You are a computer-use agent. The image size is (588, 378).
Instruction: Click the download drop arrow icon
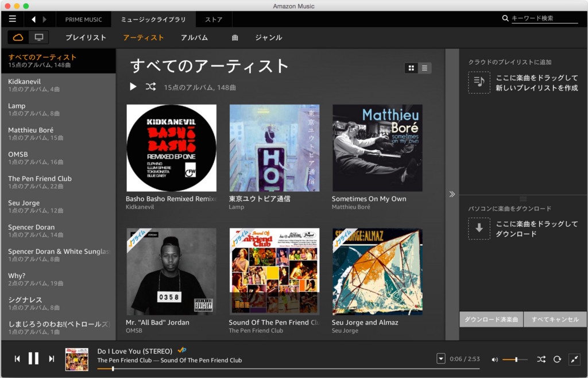click(479, 229)
